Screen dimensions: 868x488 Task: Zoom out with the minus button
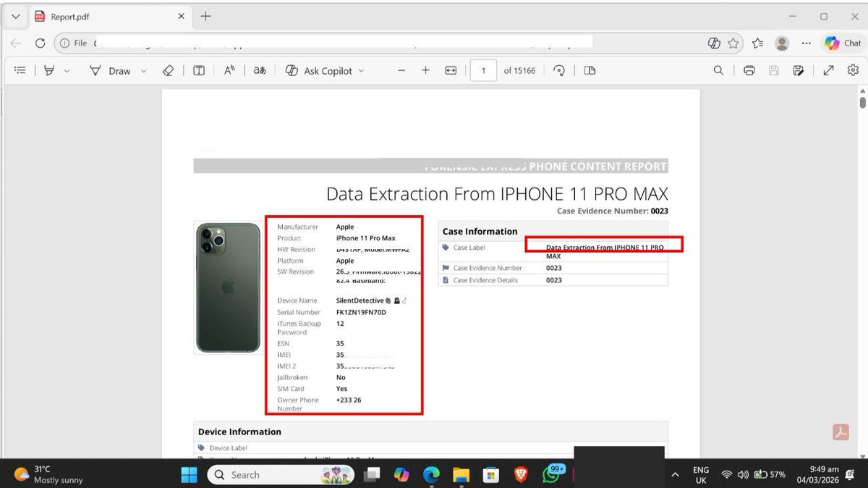(x=402, y=70)
